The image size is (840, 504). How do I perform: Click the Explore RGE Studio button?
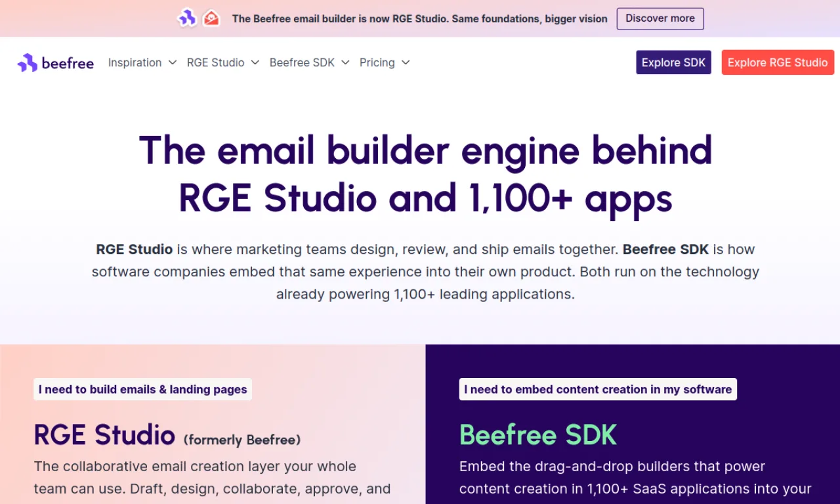tap(778, 62)
